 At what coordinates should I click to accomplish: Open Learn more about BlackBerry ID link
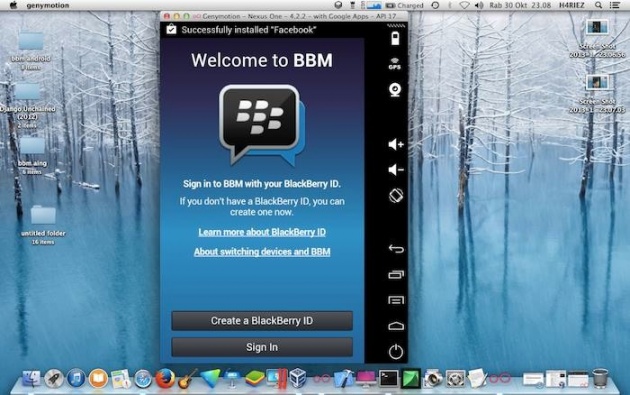[262, 232]
